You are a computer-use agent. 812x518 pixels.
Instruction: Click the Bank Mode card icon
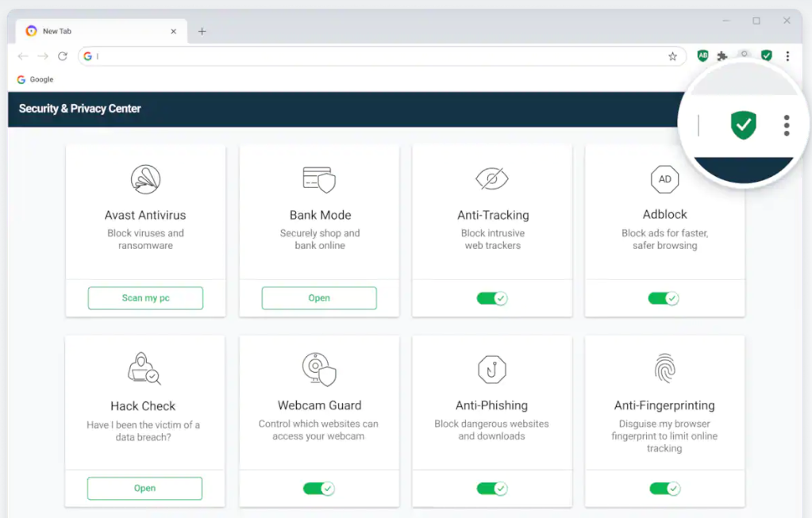coord(319,179)
